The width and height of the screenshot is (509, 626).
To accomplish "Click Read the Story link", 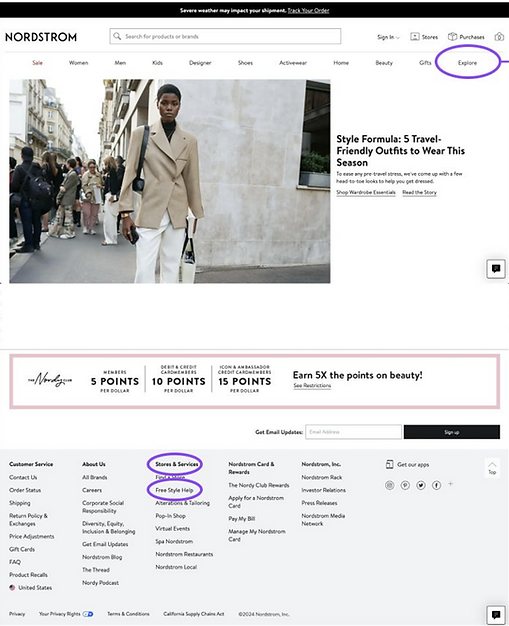I will pyautogui.click(x=420, y=192).
